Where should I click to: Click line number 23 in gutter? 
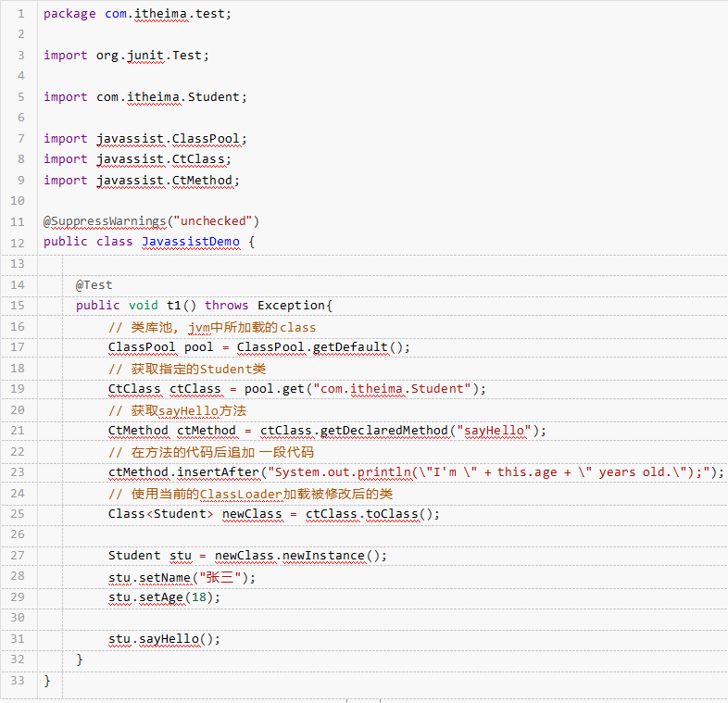(x=18, y=472)
